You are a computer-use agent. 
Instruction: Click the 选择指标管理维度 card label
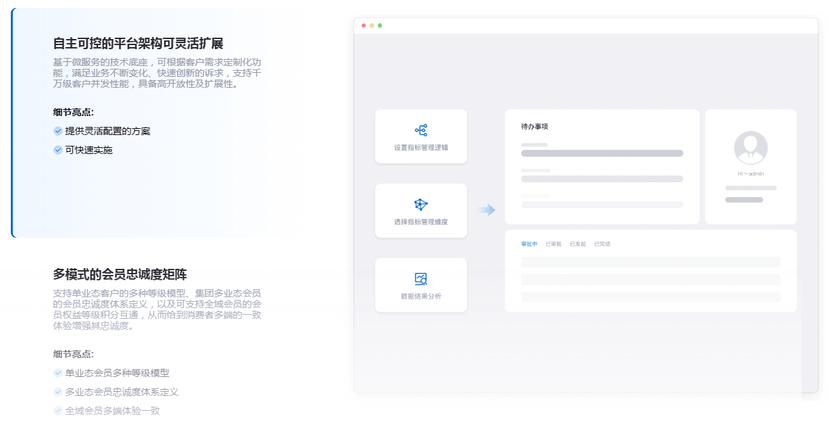[421, 222]
